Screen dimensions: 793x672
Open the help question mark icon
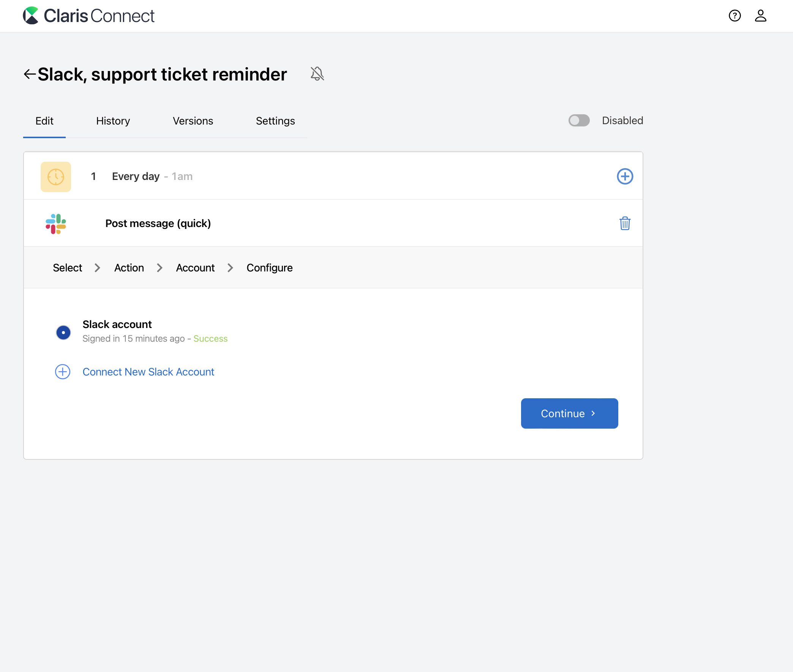pos(734,16)
